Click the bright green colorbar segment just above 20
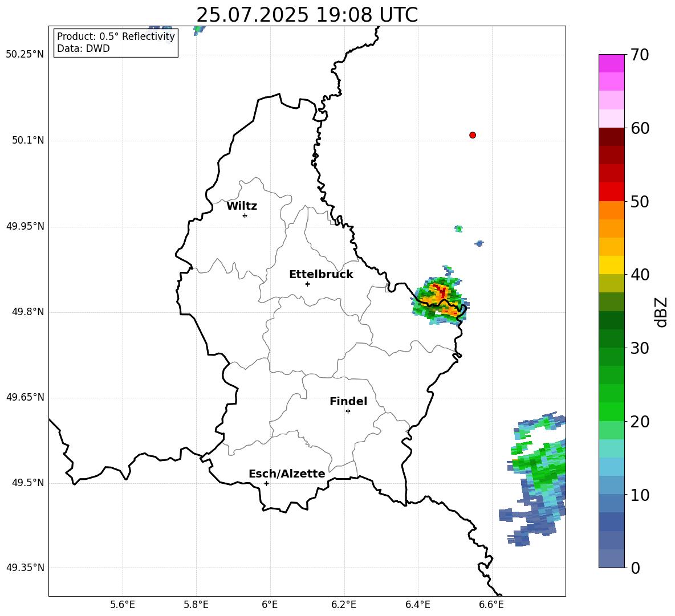 pos(612,411)
